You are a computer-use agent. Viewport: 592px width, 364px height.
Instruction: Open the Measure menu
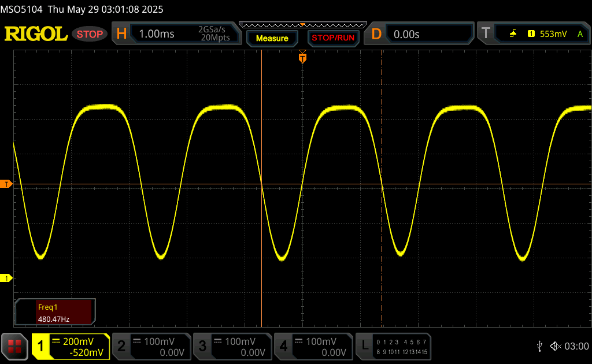(x=272, y=39)
